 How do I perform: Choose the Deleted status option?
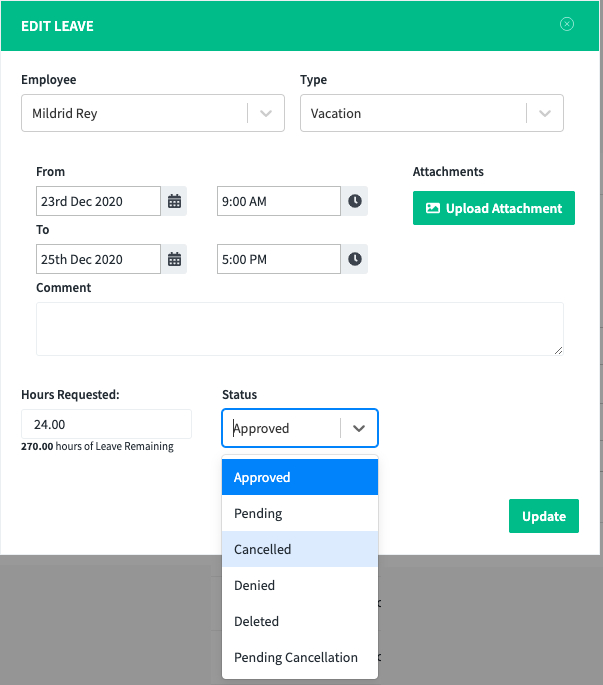click(x=300, y=621)
